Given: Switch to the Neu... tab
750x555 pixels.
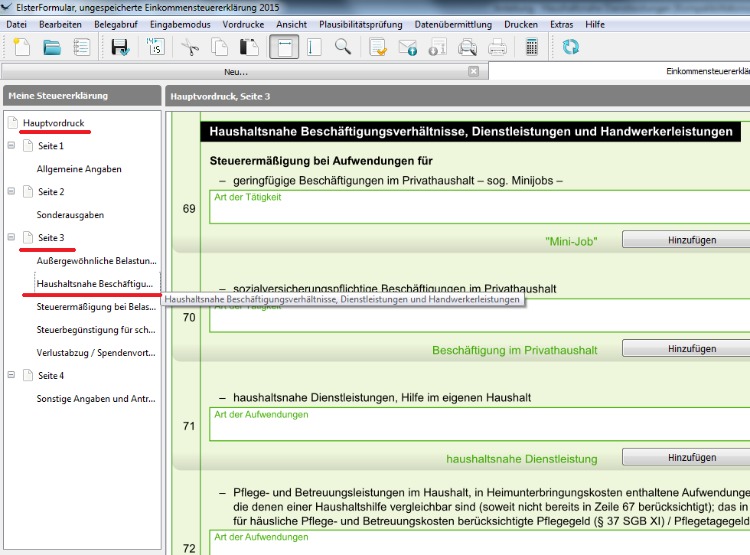Looking at the screenshot, I should coord(236,72).
